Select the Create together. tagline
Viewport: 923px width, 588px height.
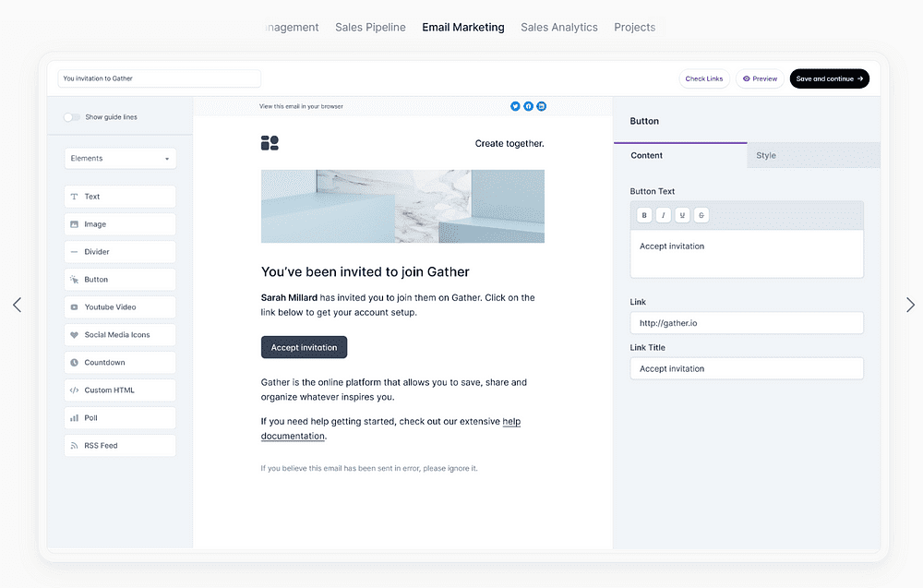(509, 144)
